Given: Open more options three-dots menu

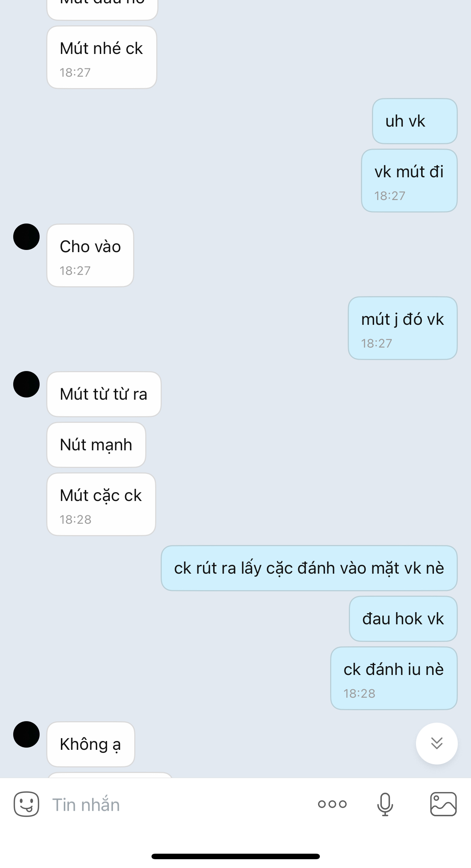Looking at the screenshot, I should [332, 804].
